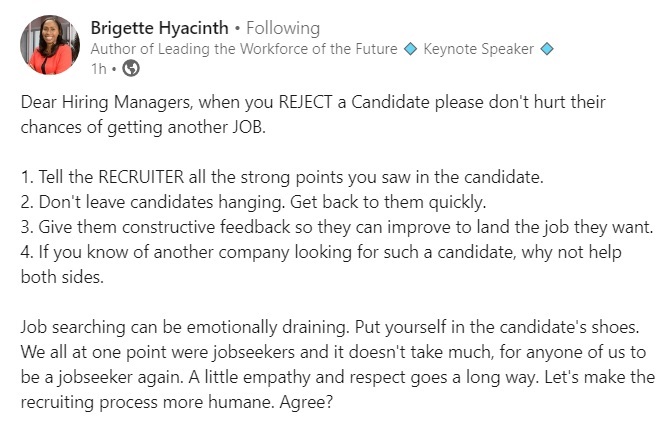The width and height of the screenshot is (672, 432).
Task: Click the "Keynote Speaker" headline text
Action: point(480,48)
